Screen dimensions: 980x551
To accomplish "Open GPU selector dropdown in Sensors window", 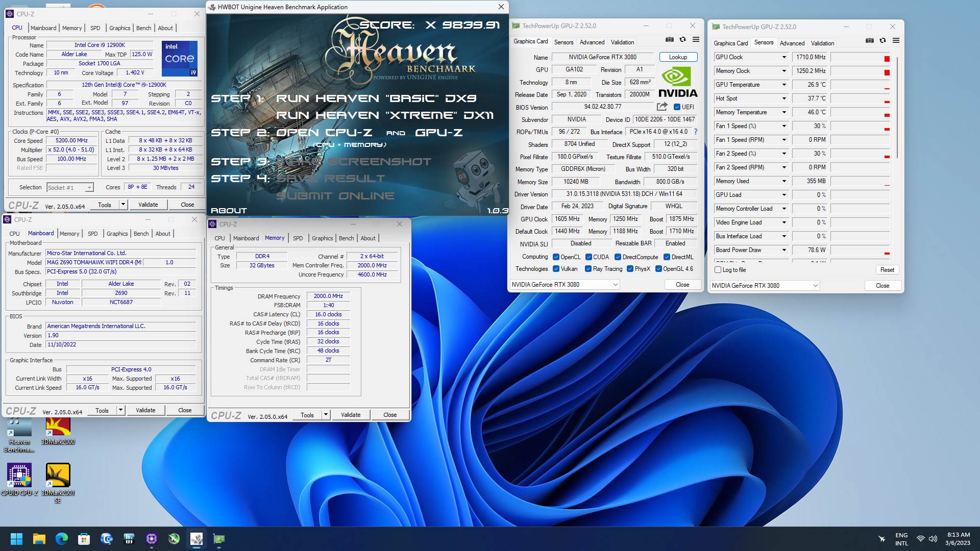I will pyautogui.click(x=765, y=286).
